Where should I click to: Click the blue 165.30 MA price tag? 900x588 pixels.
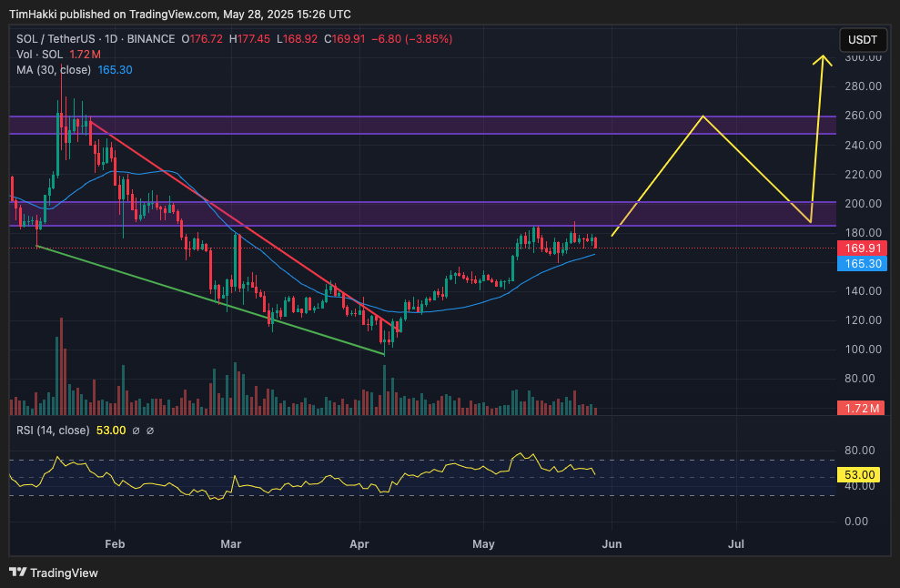click(862, 264)
